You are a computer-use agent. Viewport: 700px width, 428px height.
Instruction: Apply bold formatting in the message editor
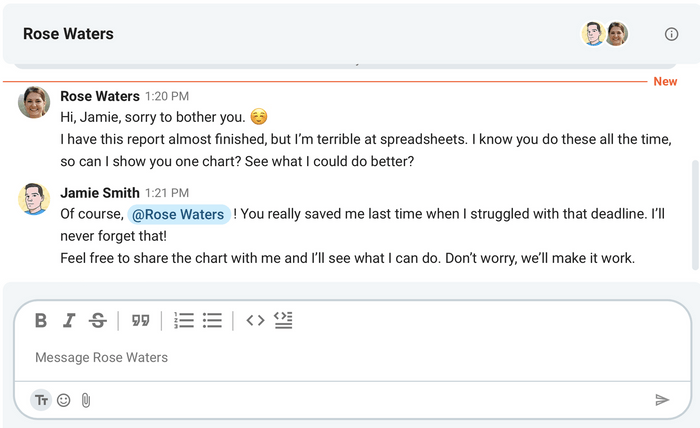click(x=41, y=320)
